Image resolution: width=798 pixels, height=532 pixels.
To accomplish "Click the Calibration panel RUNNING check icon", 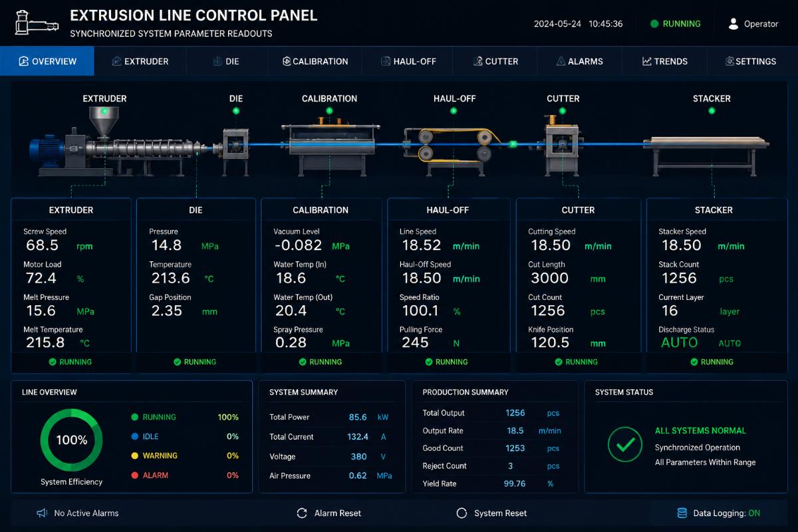I will coord(303,362).
